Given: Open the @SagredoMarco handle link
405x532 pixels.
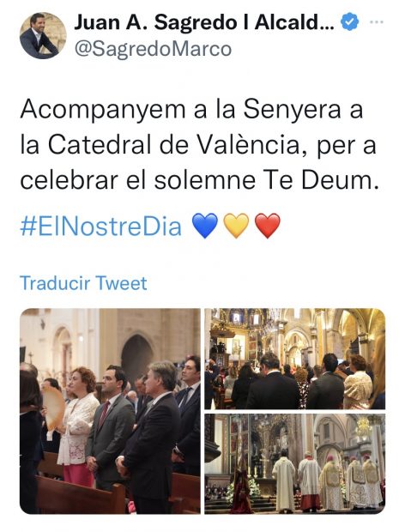Looking at the screenshot, I should click(153, 49).
